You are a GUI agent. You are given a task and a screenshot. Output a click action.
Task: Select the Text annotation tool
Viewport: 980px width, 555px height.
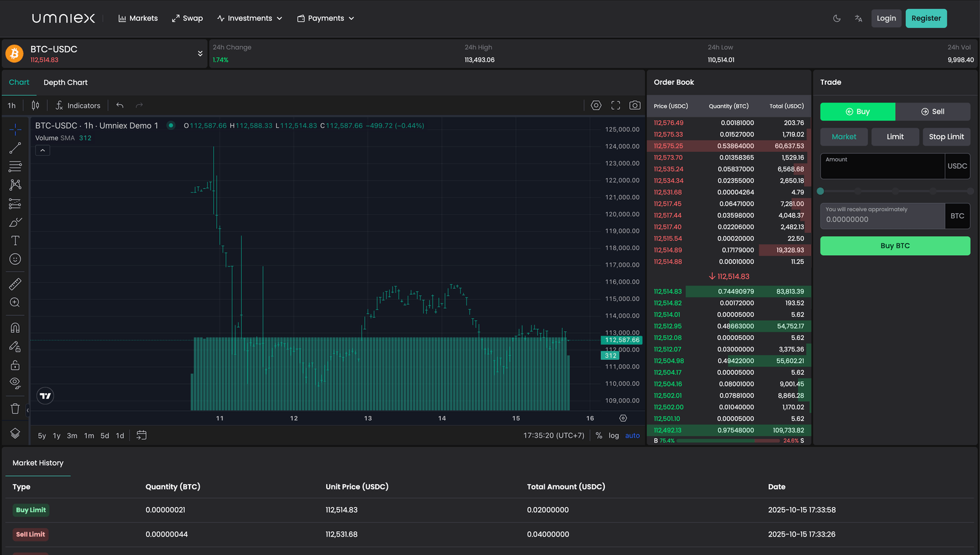(15, 241)
